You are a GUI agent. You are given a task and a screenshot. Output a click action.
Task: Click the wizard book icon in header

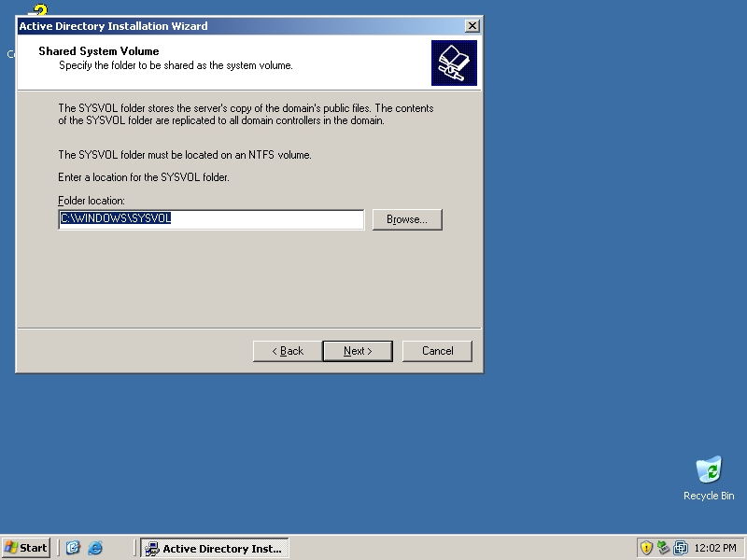pos(454,63)
